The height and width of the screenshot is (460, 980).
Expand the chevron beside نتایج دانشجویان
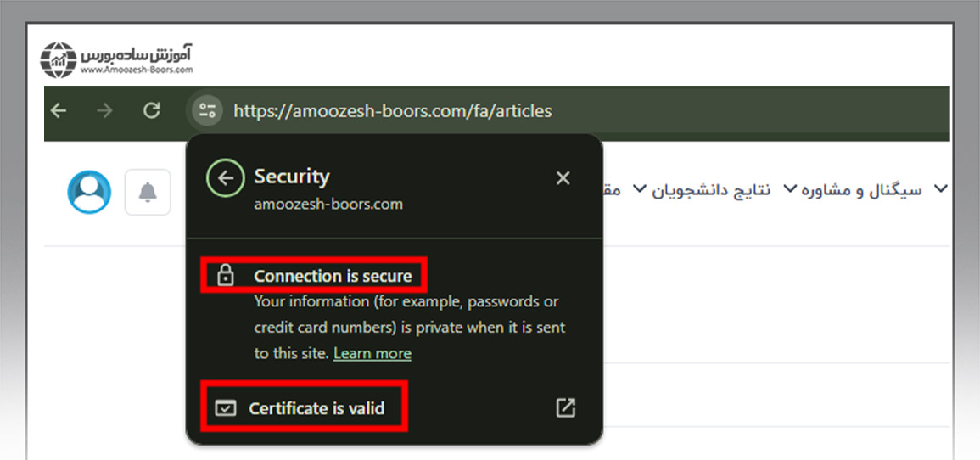click(x=641, y=188)
